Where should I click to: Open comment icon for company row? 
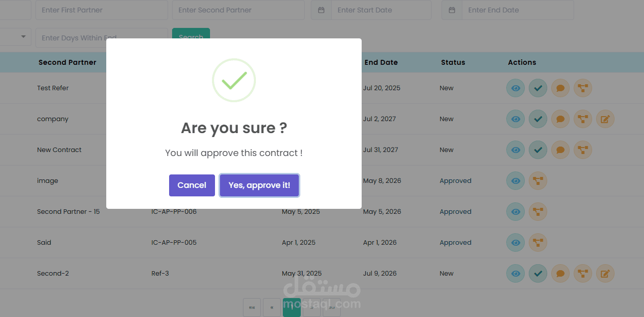click(x=560, y=119)
